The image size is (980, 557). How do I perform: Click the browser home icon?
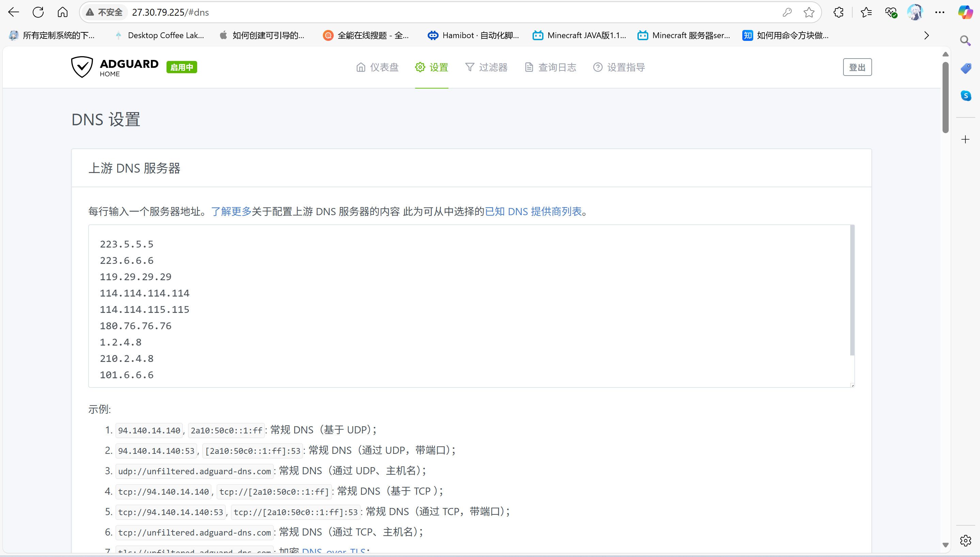point(62,12)
